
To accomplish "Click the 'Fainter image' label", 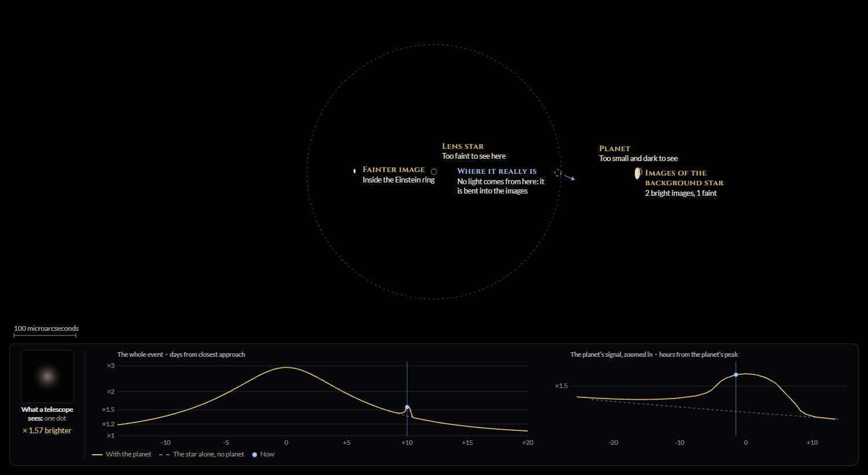I will [x=393, y=170].
